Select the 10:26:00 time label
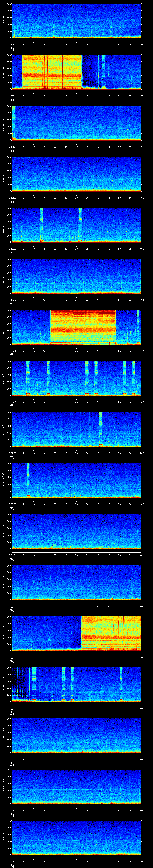 [x=12, y=657]
